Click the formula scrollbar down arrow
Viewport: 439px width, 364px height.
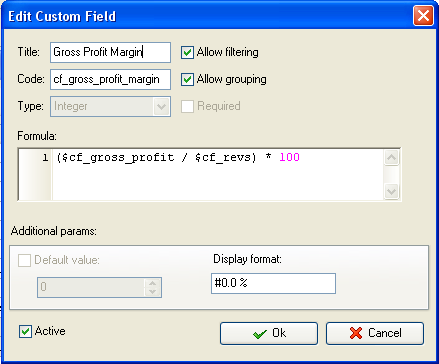[391, 191]
